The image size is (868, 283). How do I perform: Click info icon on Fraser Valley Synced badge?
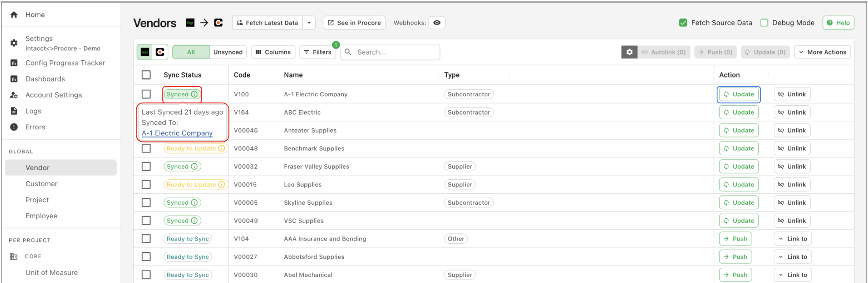[194, 166]
